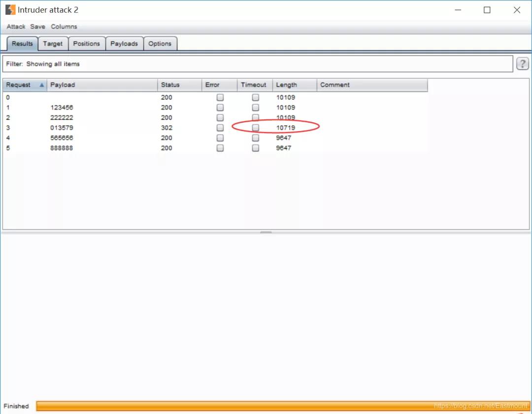This screenshot has width=532, height=414.
Task: Close the Intruder attack 2 window
Action: point(517,10)
